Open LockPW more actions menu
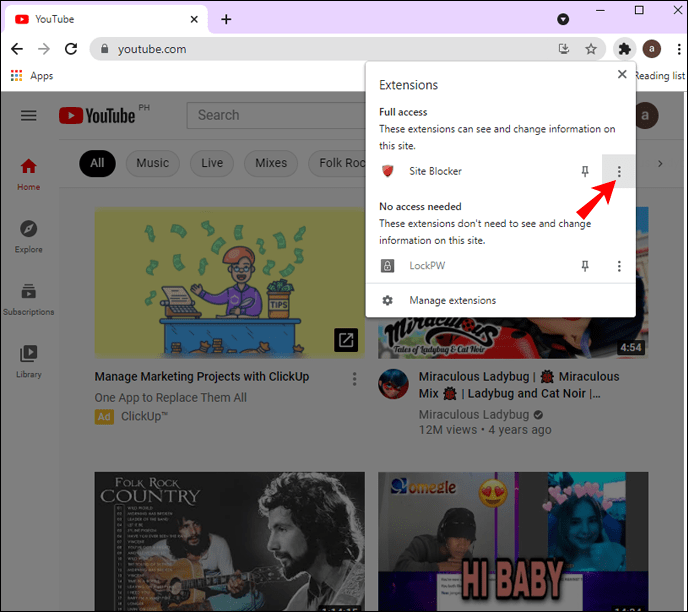 click(619, 266)
